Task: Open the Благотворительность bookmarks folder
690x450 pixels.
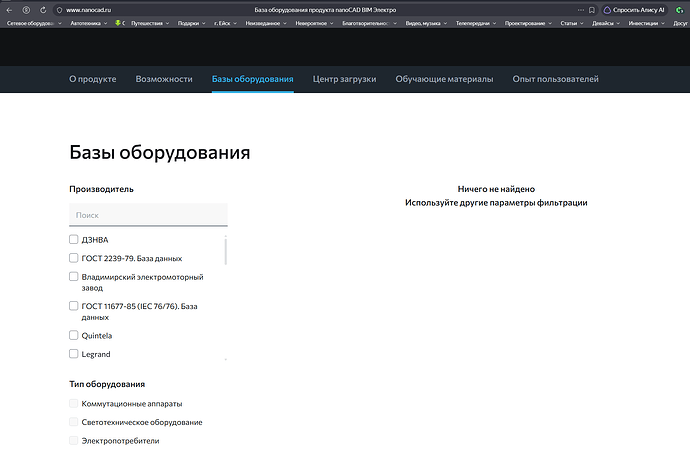Action: tap(369, 23)
